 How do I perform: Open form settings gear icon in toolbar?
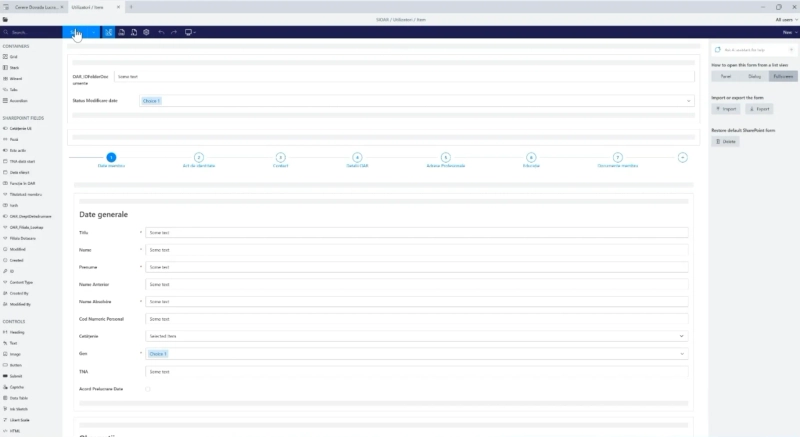coord(146,32)
